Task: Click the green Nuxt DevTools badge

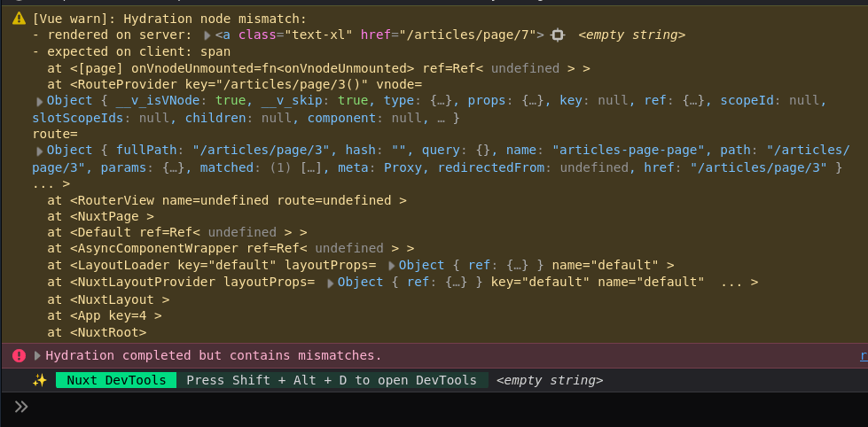Action: (x=116, y=380)
